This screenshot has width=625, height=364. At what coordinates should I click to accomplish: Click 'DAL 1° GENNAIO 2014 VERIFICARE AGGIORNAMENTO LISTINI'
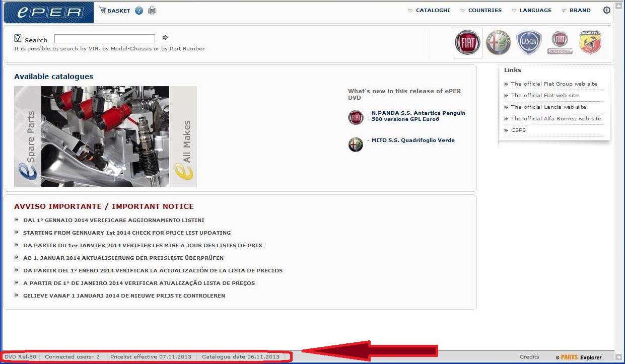pyautogui.click(x=114, y=221)
